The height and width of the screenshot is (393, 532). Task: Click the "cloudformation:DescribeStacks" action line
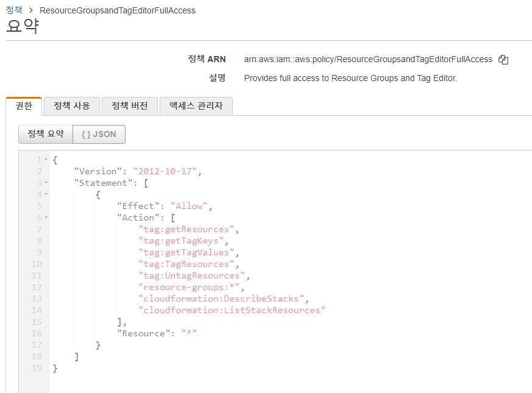221,299
